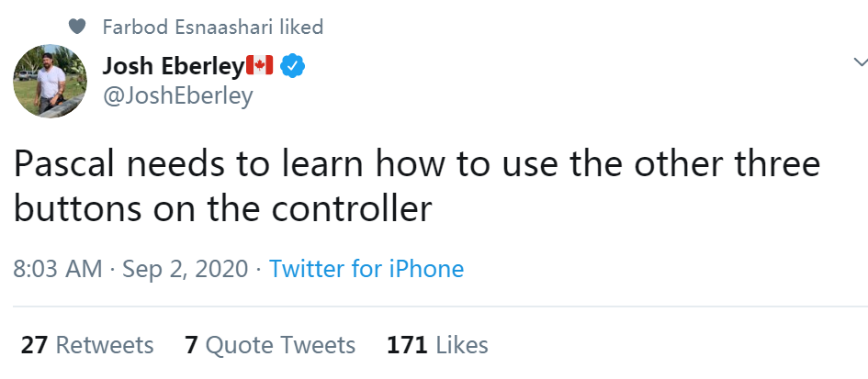The image size is (868, 379).
Task: Click the Twitter for iPhone source link
Action: [x=366, y=269]
